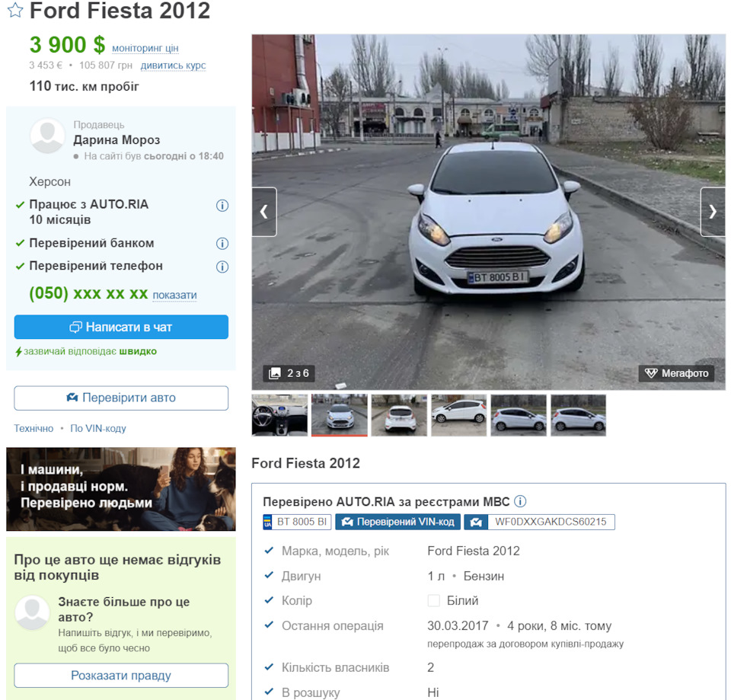Image resolution: width=731 pixels, height=700 pixels.
Task: Open info icon beside Перевірений телефон
Action: tap(222, 267)
